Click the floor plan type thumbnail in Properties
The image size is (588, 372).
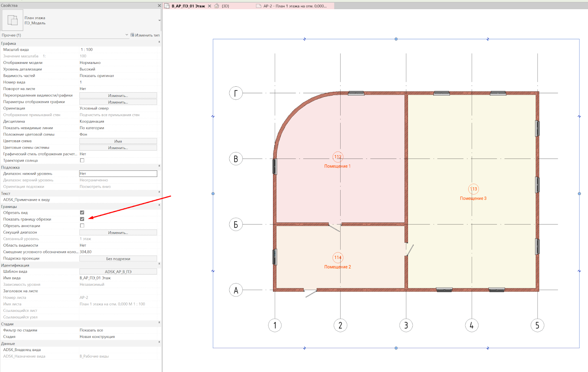coord(12,20)
